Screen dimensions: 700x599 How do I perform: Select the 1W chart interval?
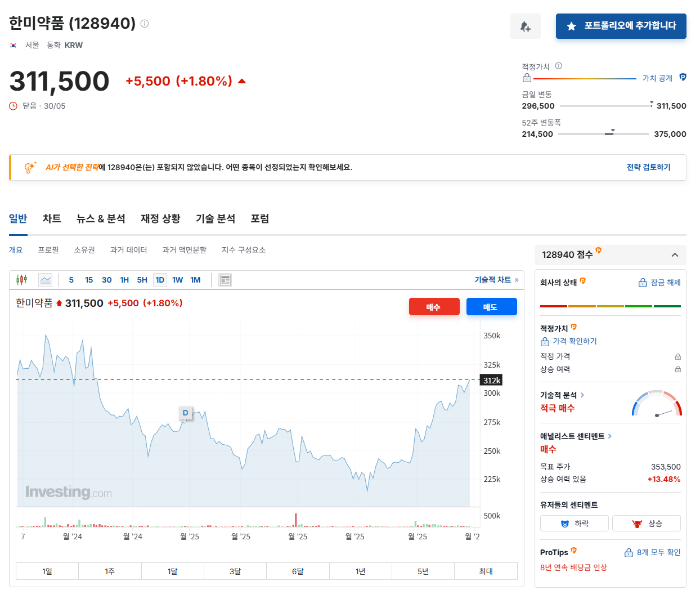tap(178, 280)
